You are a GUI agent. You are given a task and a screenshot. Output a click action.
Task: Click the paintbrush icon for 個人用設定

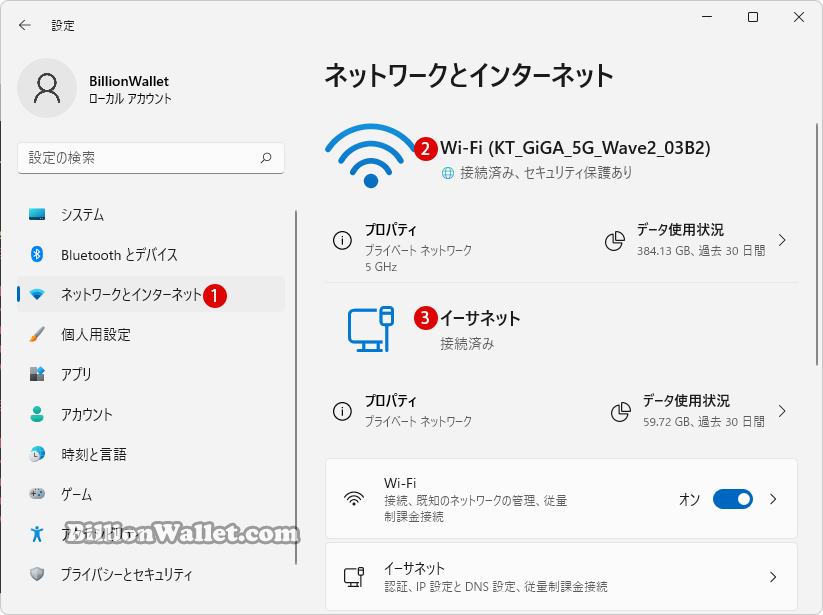[x=37, y=334]
